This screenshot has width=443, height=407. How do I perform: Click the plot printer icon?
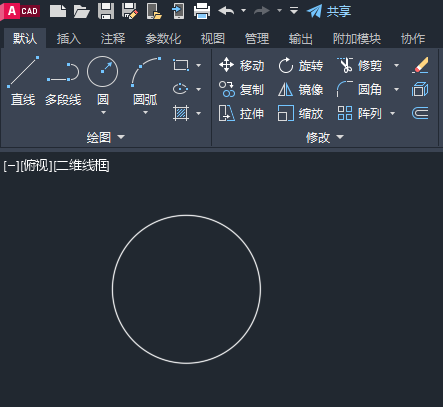click(202, 11)
